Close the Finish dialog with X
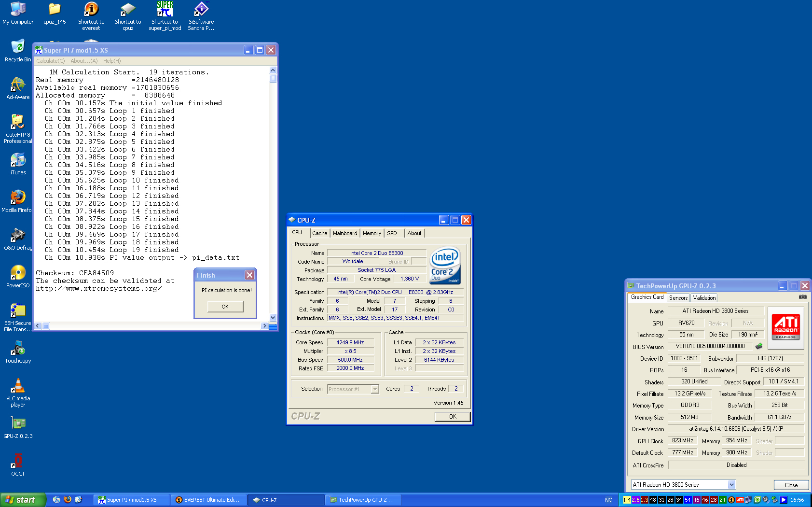812x507 pixels. click(x=249, y=275)
